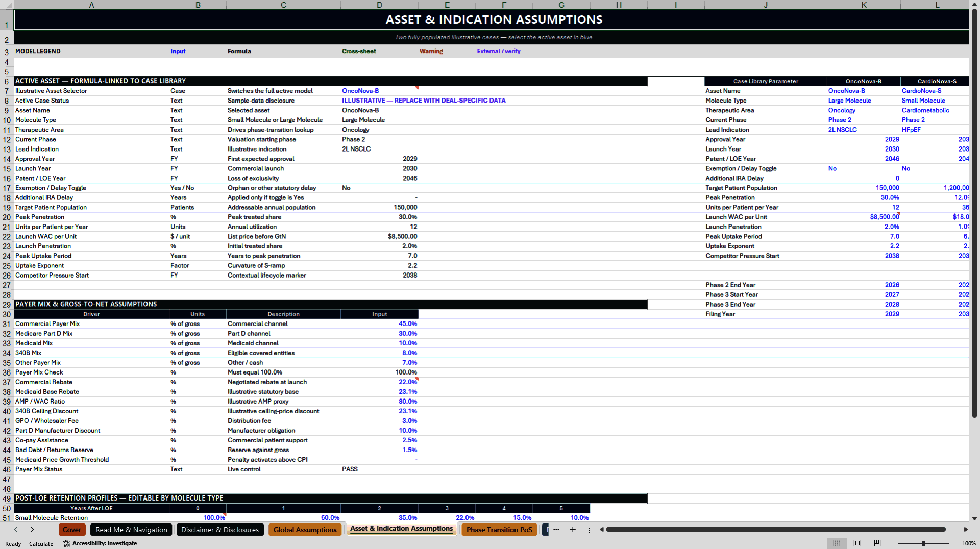Select column A header
Image resolution: width=980 pixels, height=549 pixels.
pos(91,5)
